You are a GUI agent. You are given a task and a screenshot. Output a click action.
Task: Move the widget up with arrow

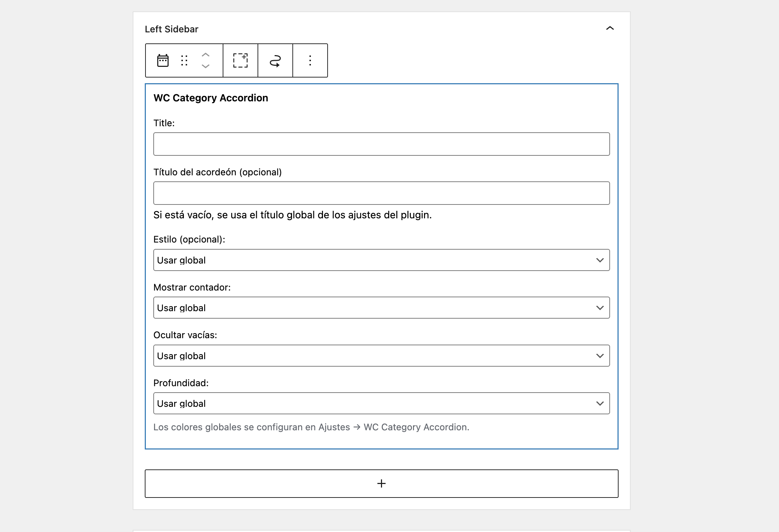[206, 55]
